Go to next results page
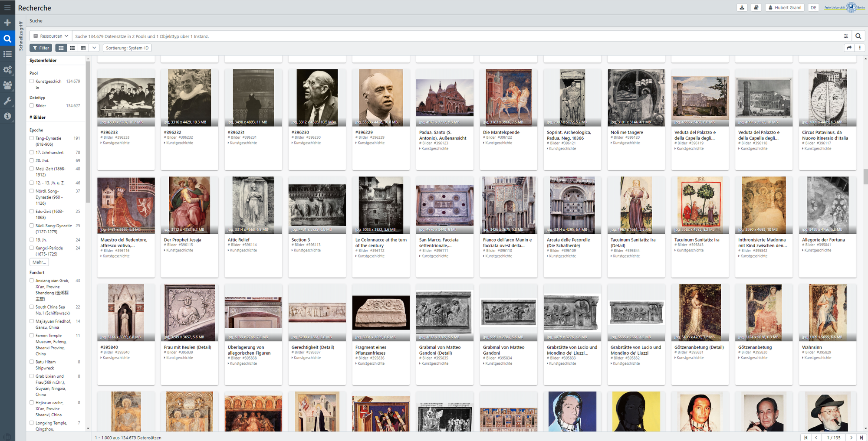This screenshot has width=868, height=441. [x=851, y=438]
